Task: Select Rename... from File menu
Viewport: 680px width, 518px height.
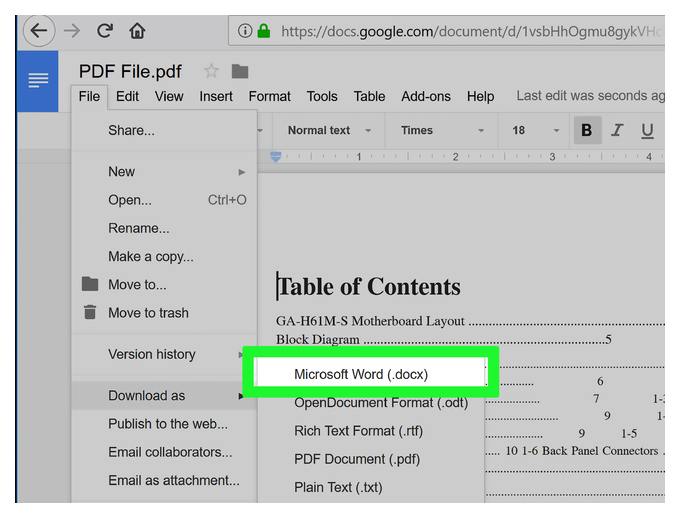Action: pos(164,228)
